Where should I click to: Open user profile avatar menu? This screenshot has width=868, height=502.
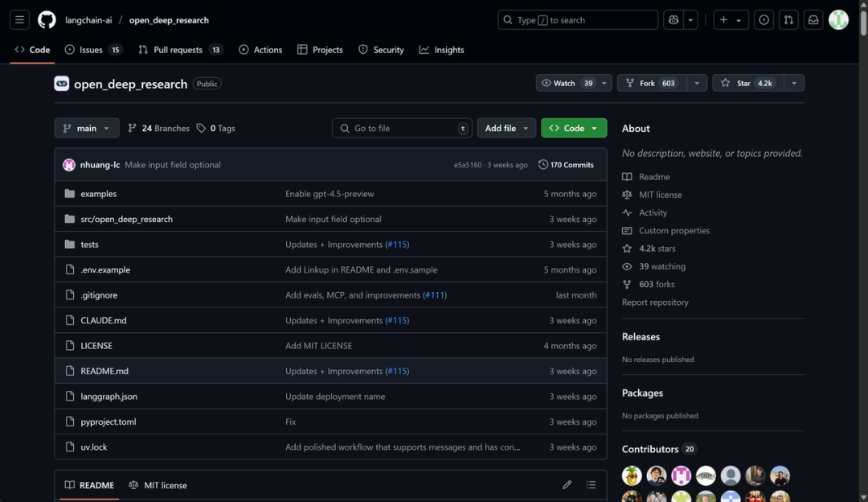[x=838, y=20]
